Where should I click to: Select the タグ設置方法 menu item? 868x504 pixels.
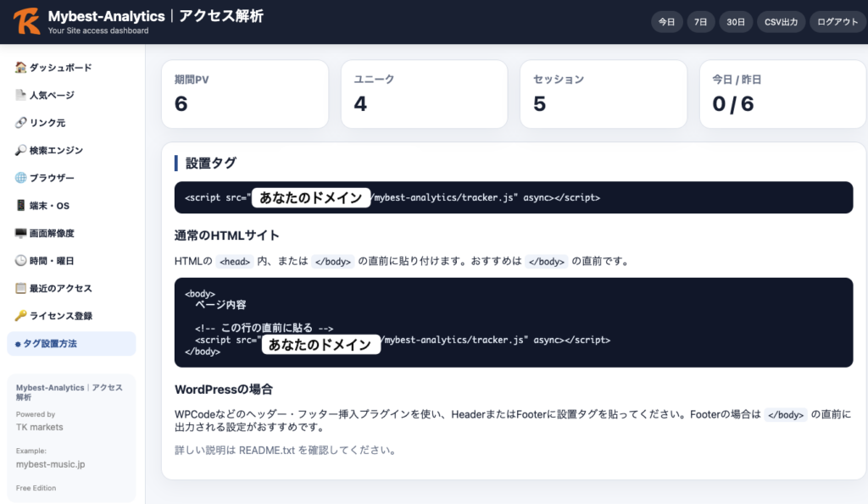tap(71, 344)
